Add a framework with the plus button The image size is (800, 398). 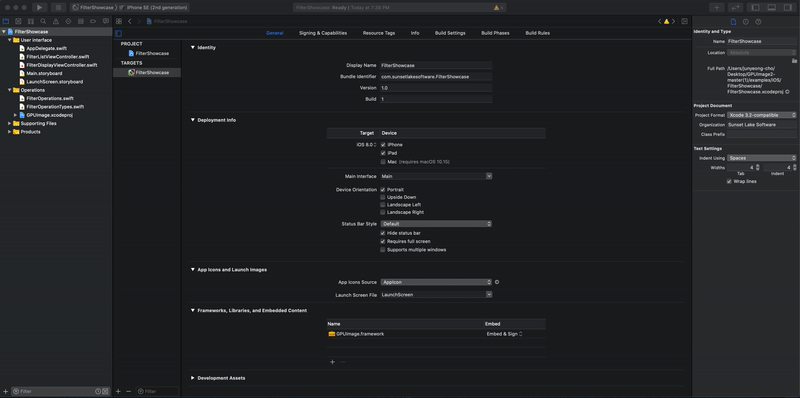[332, 362]
